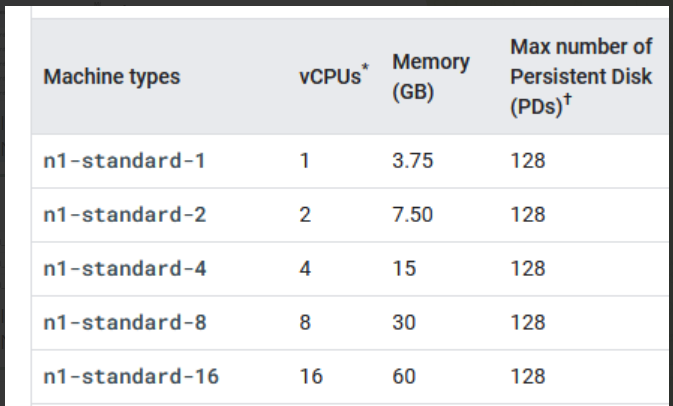Click the "Max number of Persistent Disk" header
The height and width of the screenshot is (406, 673).
(x=581, y=62)
